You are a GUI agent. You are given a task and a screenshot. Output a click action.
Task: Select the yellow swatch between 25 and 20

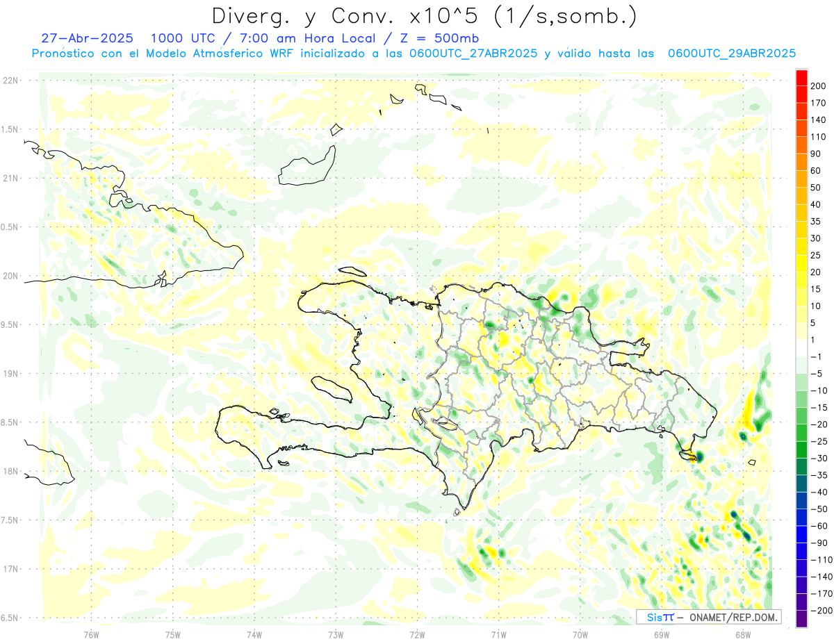801,263
